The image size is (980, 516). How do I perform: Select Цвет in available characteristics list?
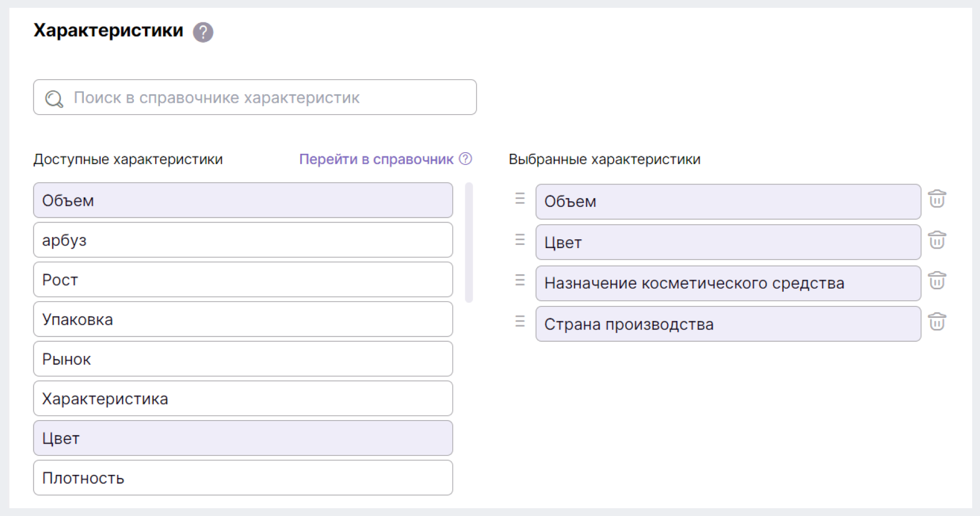coord(243,438)
